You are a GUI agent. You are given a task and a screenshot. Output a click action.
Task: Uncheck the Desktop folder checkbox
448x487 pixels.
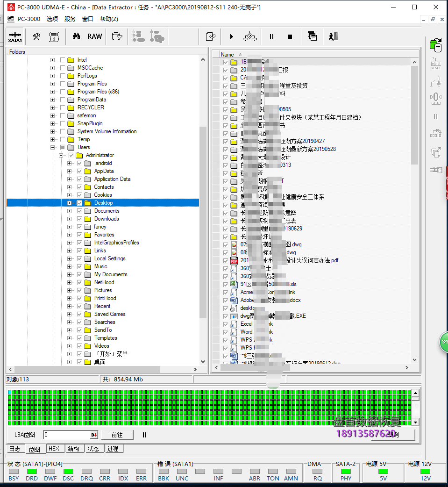79,203
